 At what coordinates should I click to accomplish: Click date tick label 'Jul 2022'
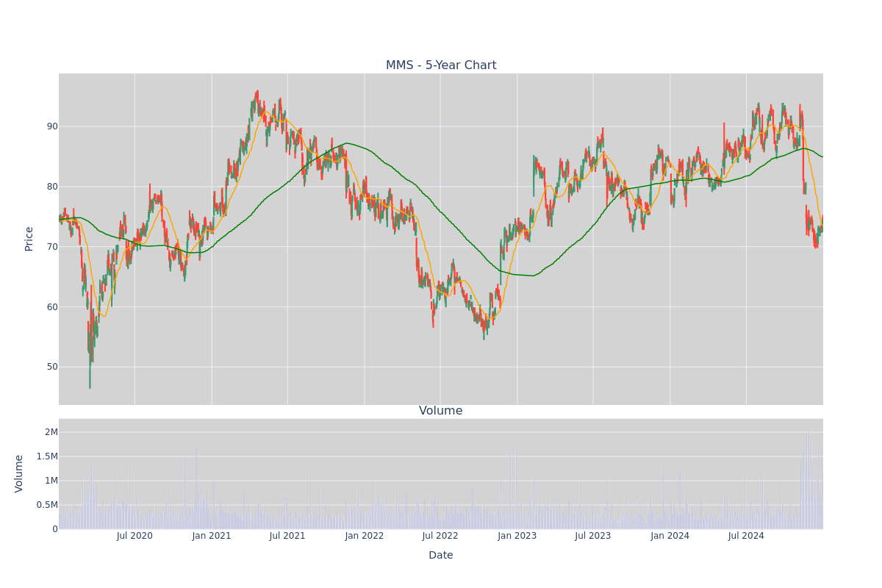click(x=440, y=536)
